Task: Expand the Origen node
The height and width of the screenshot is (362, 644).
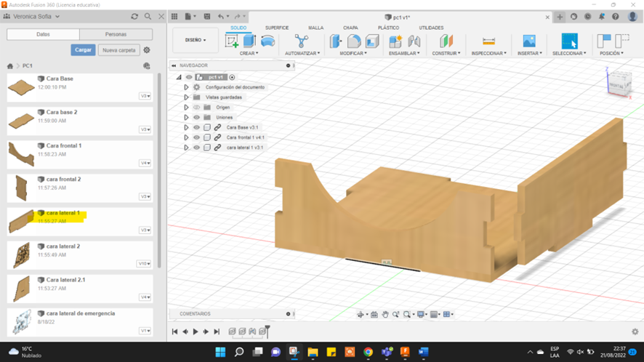Action: (186, 108)
